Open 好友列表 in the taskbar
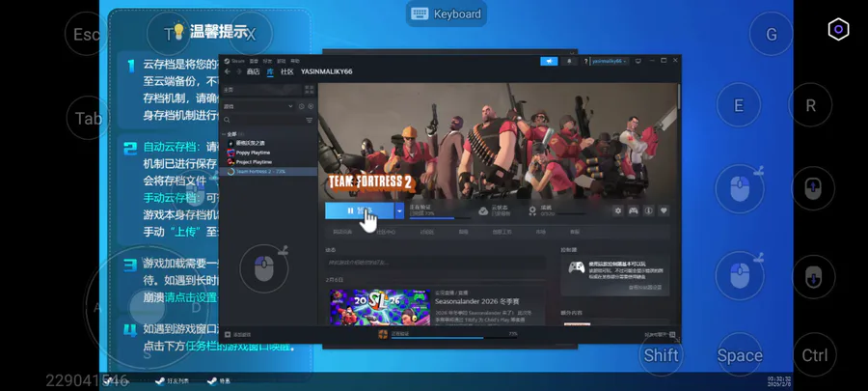Viewport: 868px width, 391px height. (x=173, y=381)
